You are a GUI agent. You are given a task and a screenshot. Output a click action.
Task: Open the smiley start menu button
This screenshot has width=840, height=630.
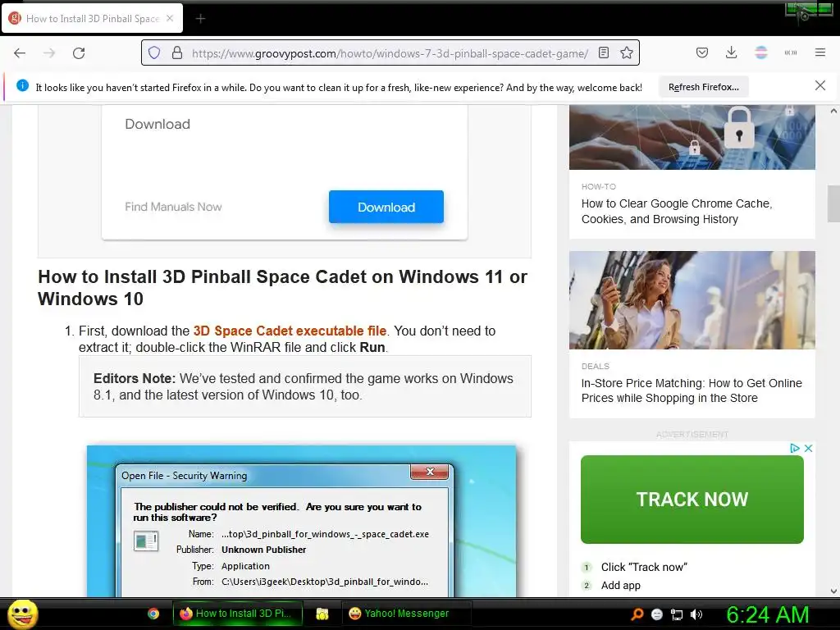click(22, 614)
